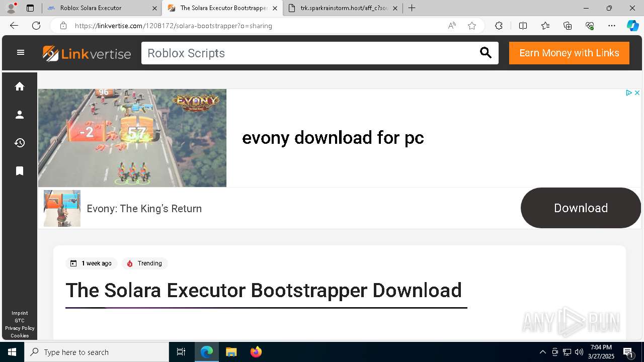Show hidden system tray icons
This screenshot has height=362, width=644.
542,352
